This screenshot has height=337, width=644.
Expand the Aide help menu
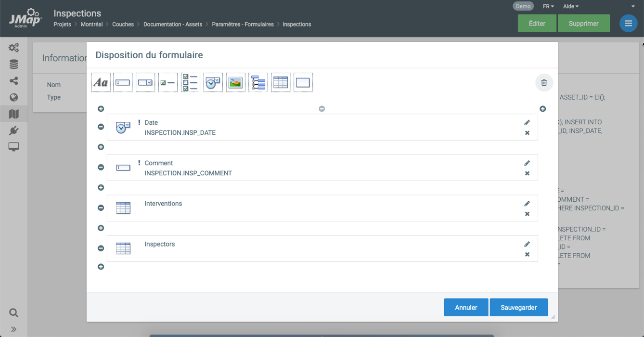click(x=571, y=6)
